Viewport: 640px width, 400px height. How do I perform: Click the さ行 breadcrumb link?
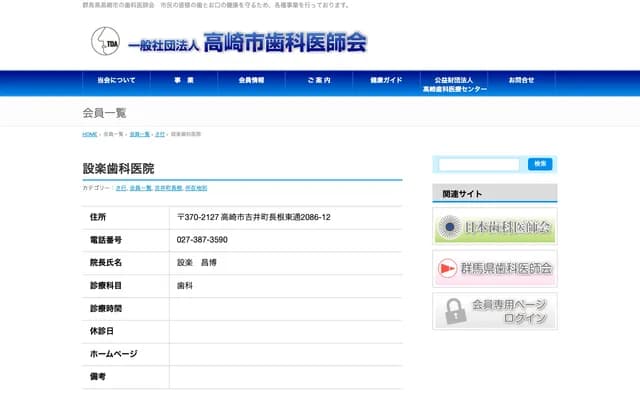click(x=160, y=134)
